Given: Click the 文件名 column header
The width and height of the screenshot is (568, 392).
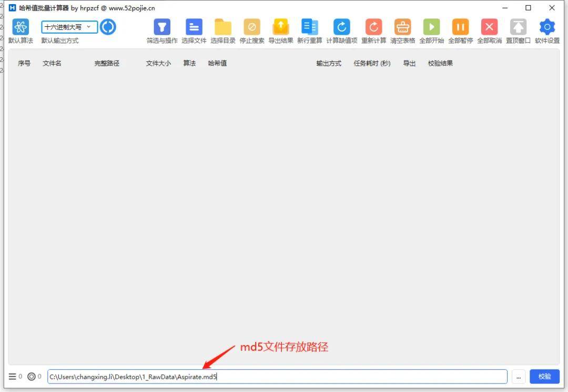Looking at the screenshot, I should coord(52,64).
